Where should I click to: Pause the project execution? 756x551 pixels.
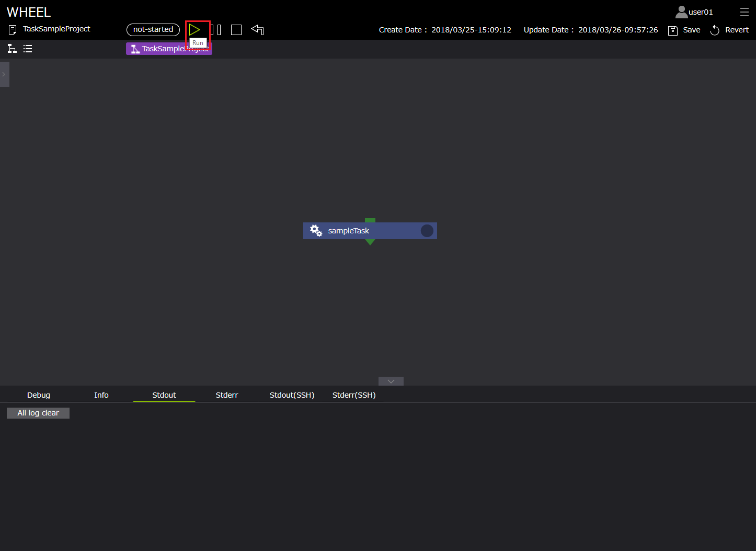(216, 30)
